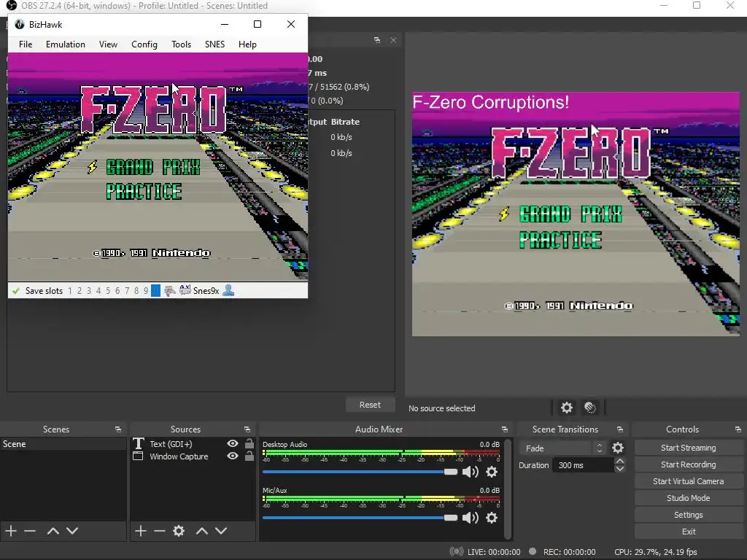747x560 pixels.
Task: Open the File menu in BizHawk
Action: [26, 44]
